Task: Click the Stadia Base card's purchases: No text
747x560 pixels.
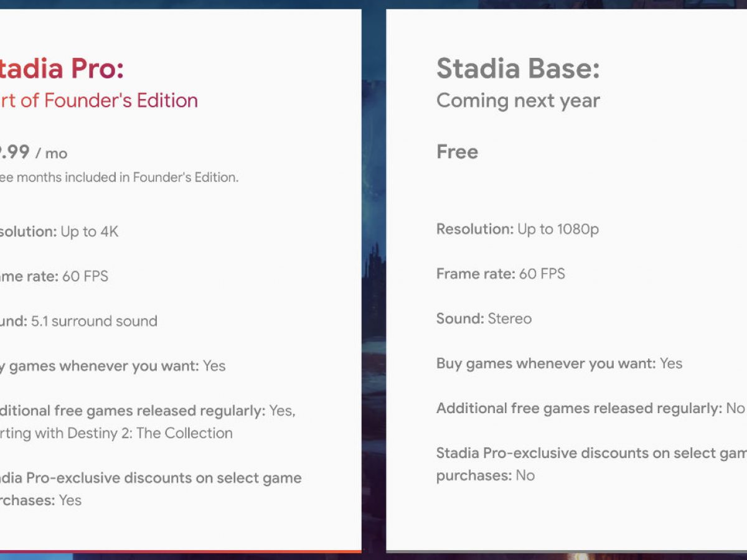Action: (485, 475)
